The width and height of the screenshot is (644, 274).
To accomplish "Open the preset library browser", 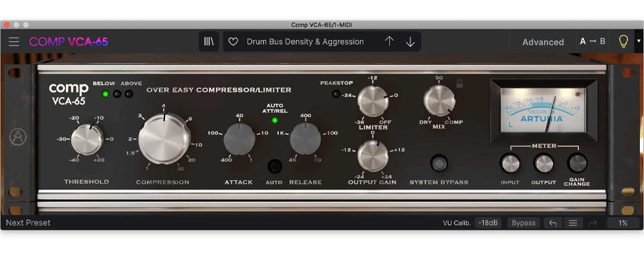I will pyautogui.click(x=209, y=42).
